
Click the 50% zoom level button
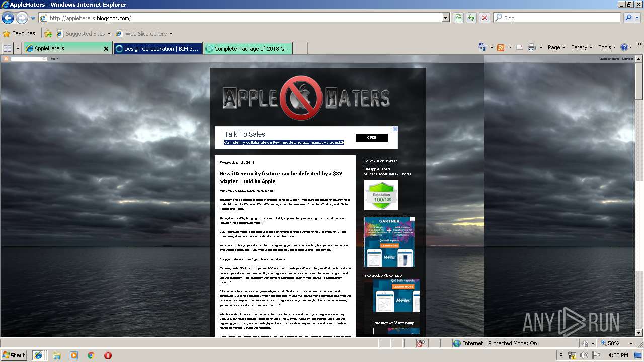pyautogui.click(x=609, y=343)
